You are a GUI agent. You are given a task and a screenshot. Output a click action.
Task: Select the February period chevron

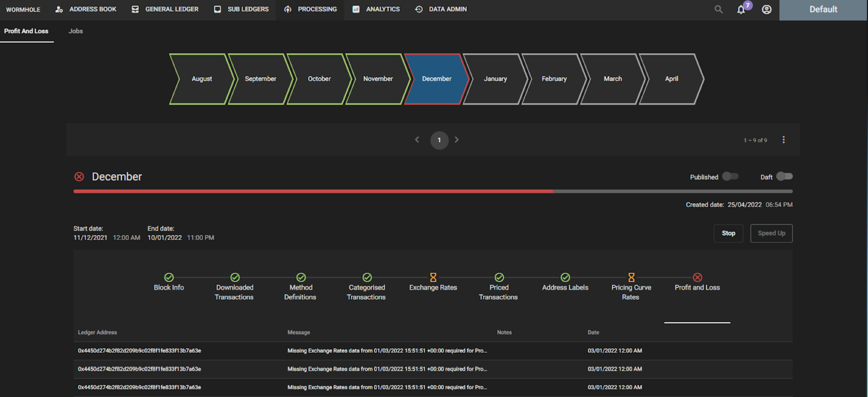coord(554,79)
